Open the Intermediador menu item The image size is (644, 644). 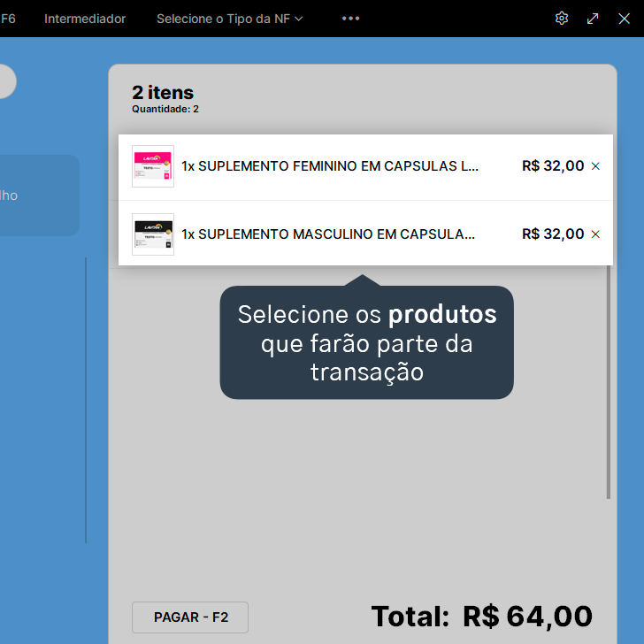pos(85,19)
